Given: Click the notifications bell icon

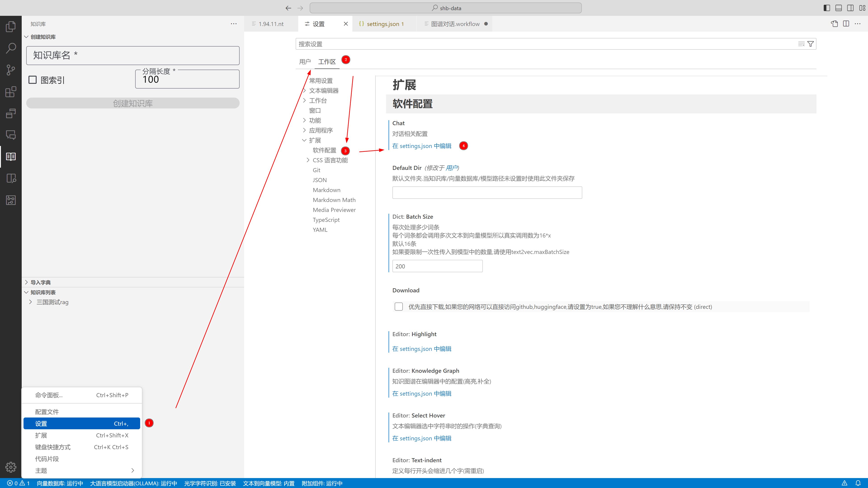Looking at the screenshot, I should [858, 483].
